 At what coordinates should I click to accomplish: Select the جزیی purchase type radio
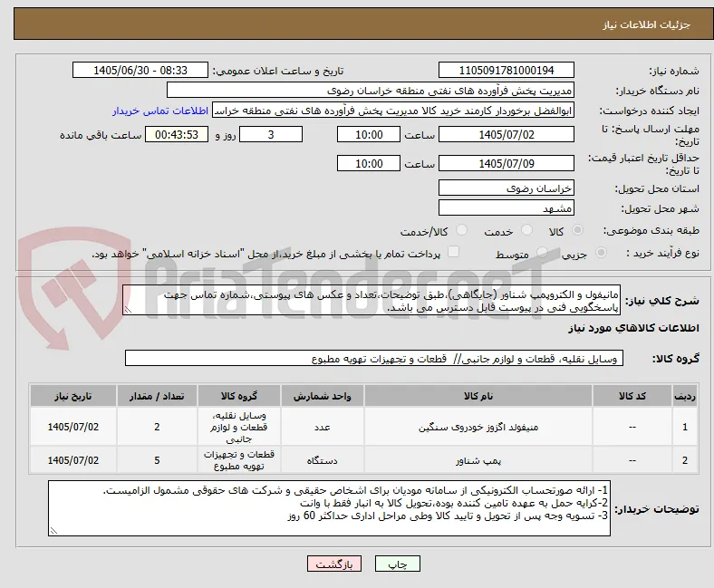coord(601,253)
